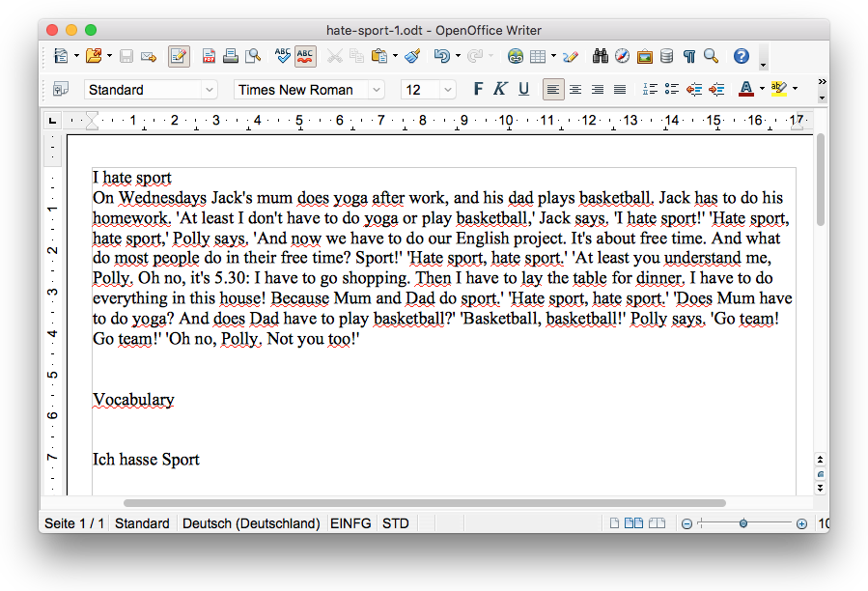Open Data Sources database icon

tap(666, 56)
